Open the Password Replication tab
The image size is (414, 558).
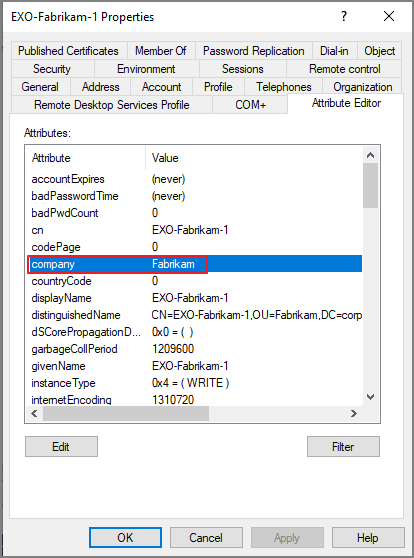pos(253,51)
